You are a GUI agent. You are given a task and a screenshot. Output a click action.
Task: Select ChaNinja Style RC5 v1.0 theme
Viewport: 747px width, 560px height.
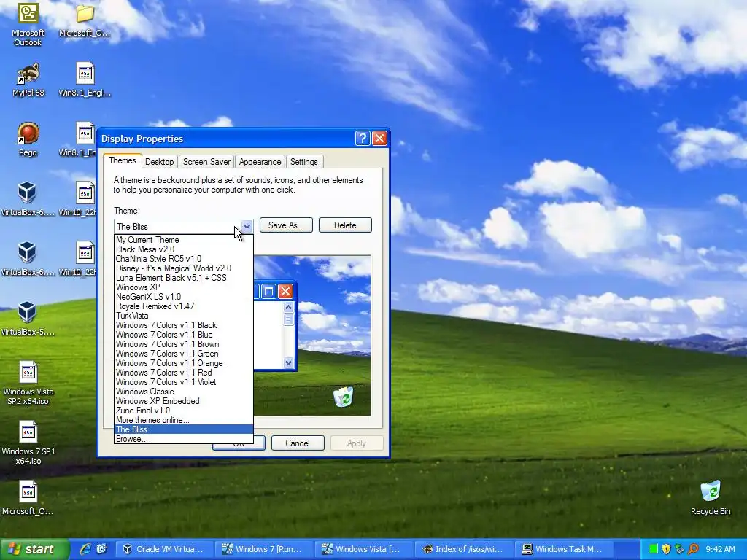183,259
